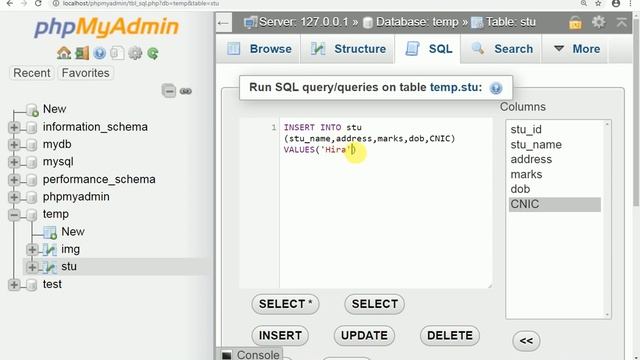Insert selected column with << button
The image size is (640, 360).
[x=526, y=341]
